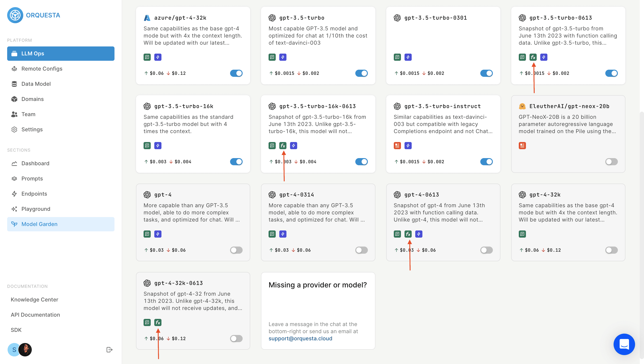Viewport: 644px width, 364px height.
Task: Click the green chat icon on azure/gpt-4-32k
Action: 147,57
